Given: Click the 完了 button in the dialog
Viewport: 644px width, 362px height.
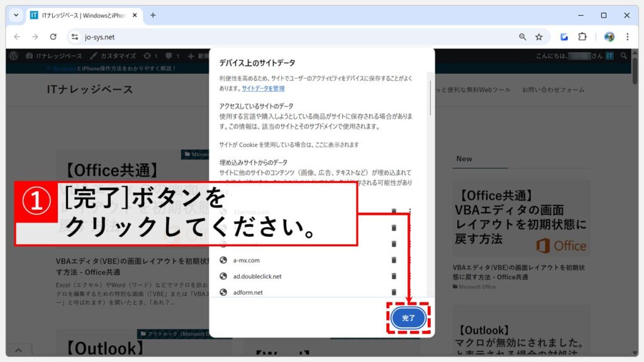Looking at the screenshot, I should pyautogui.click(x=408, y=318).
